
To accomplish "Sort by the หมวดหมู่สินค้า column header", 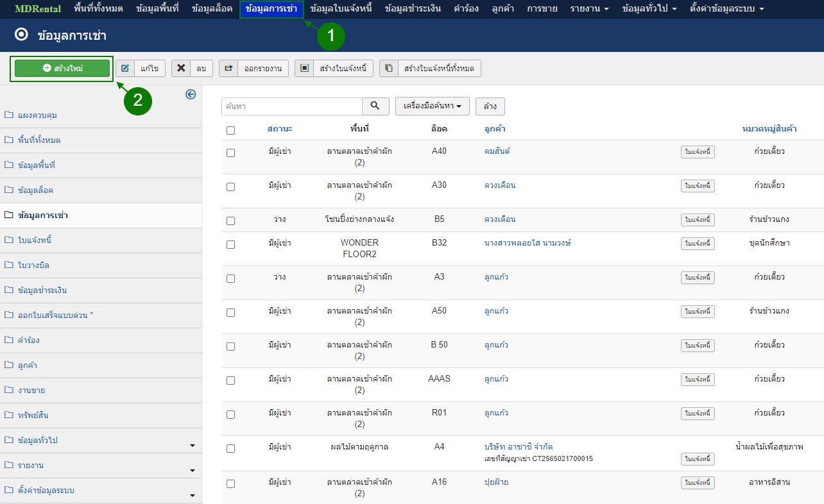I will (x=769, y=129).
